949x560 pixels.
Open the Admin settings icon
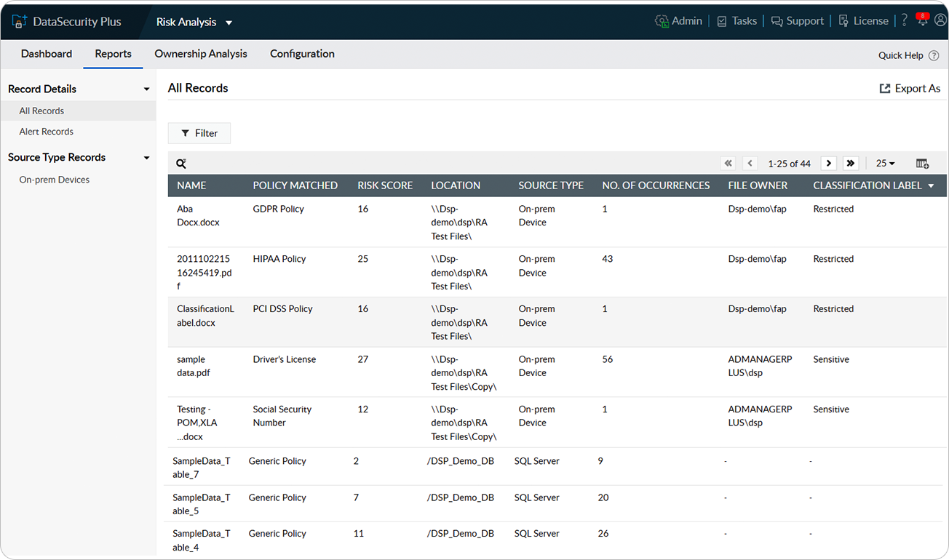(x=662, y=21)
